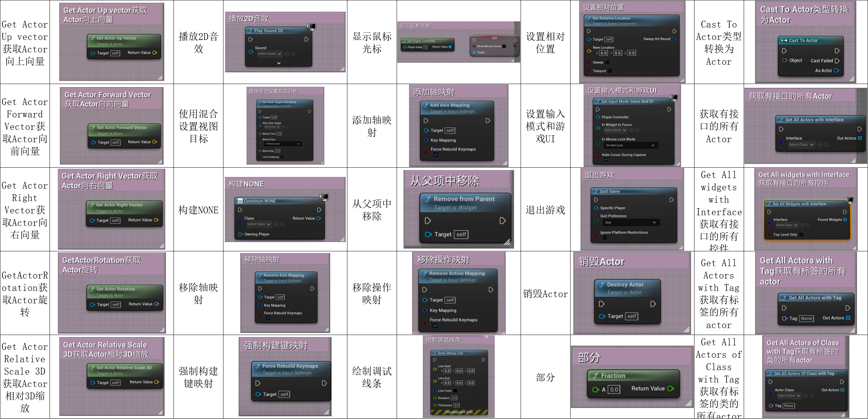Click magnifier icon beside Sound asset selector
868x419 pixels.
point(293,54)
